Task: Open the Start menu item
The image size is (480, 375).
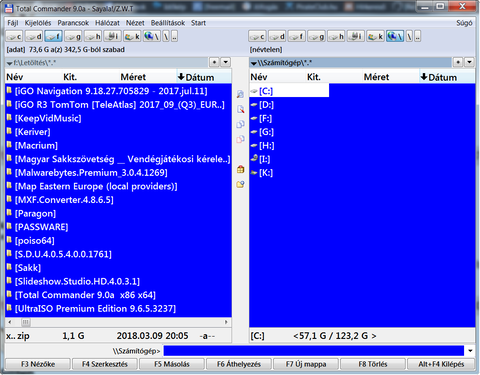Action: coord(198,23)
